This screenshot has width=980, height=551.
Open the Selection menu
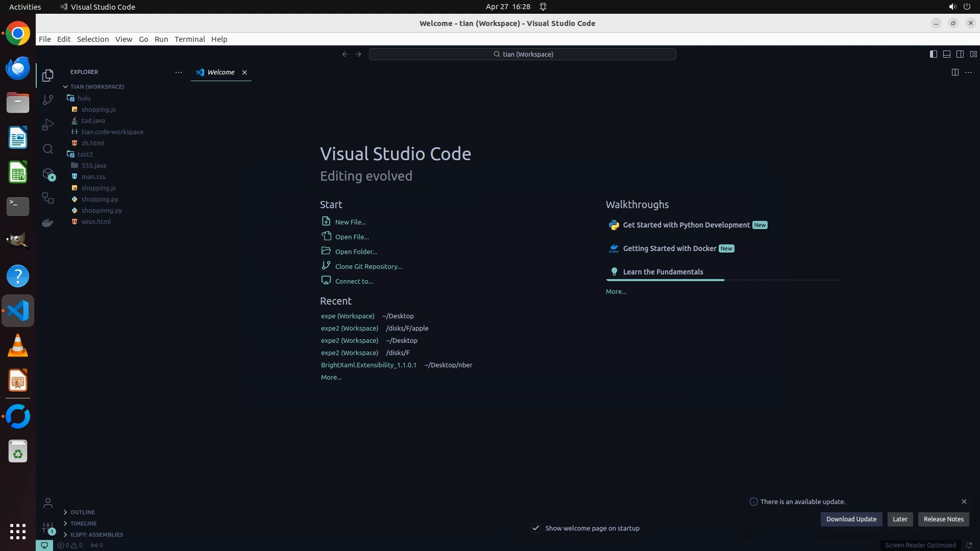pyautogui.click(x=92, y=39)
